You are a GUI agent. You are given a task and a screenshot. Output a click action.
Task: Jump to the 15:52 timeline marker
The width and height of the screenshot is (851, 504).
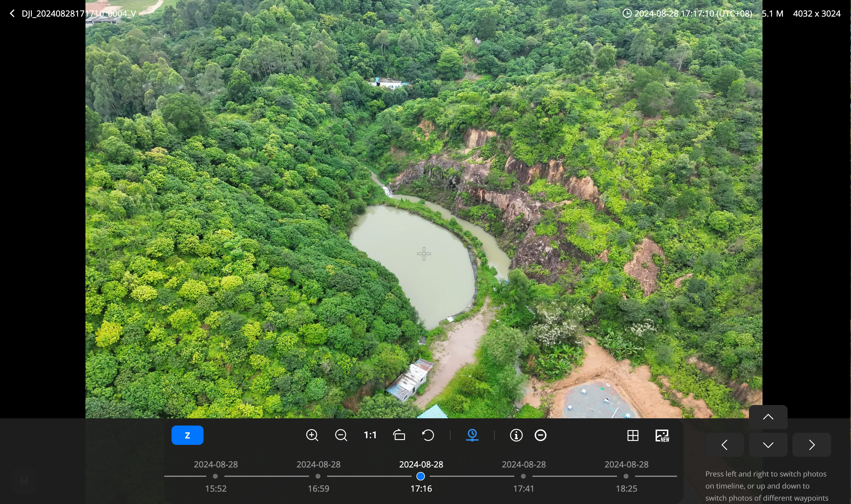tap(216, 476)
